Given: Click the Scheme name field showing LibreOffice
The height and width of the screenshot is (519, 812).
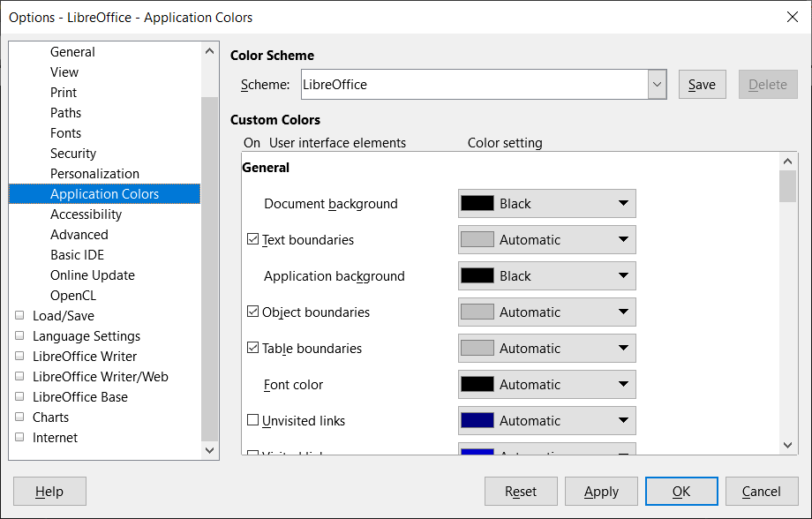Looking at the screenshot, I should [474, 85].
